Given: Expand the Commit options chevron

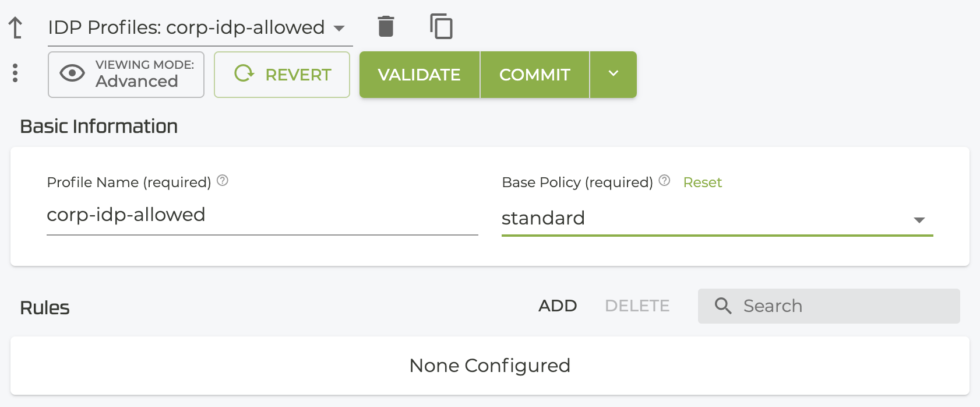Looking at the screenshot, I should 613,74.
